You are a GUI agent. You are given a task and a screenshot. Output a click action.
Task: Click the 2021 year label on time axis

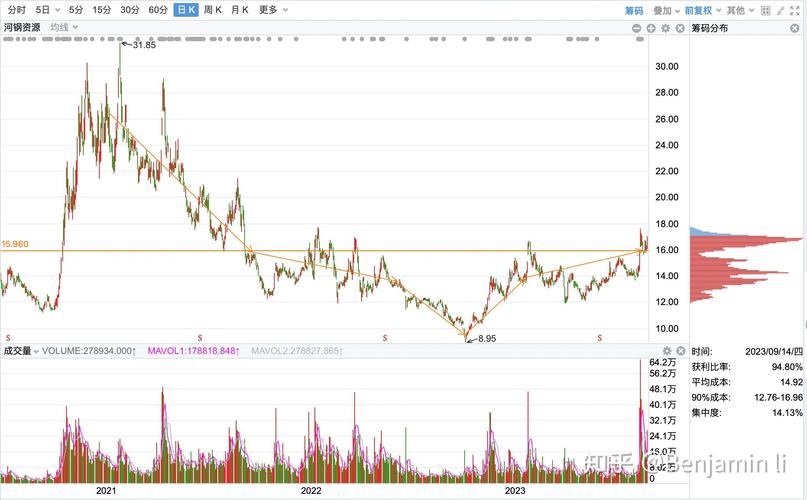point(106,491)
